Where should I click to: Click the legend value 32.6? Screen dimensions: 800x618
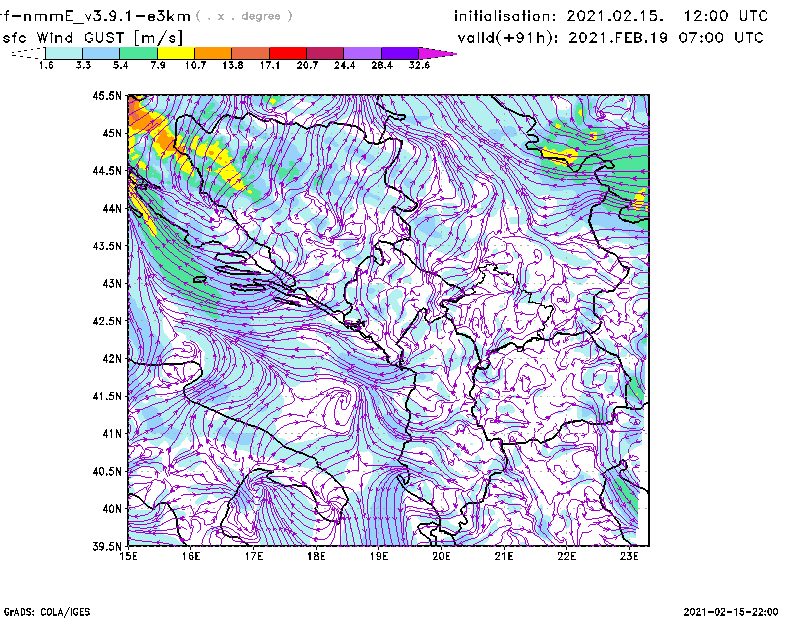(x=419, y=65)
